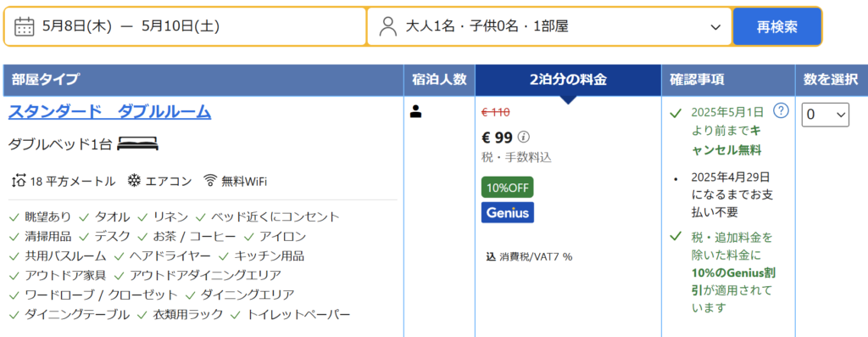Click the 確認事項 column header
868x337 pixels.
click(x=728, y=80)
